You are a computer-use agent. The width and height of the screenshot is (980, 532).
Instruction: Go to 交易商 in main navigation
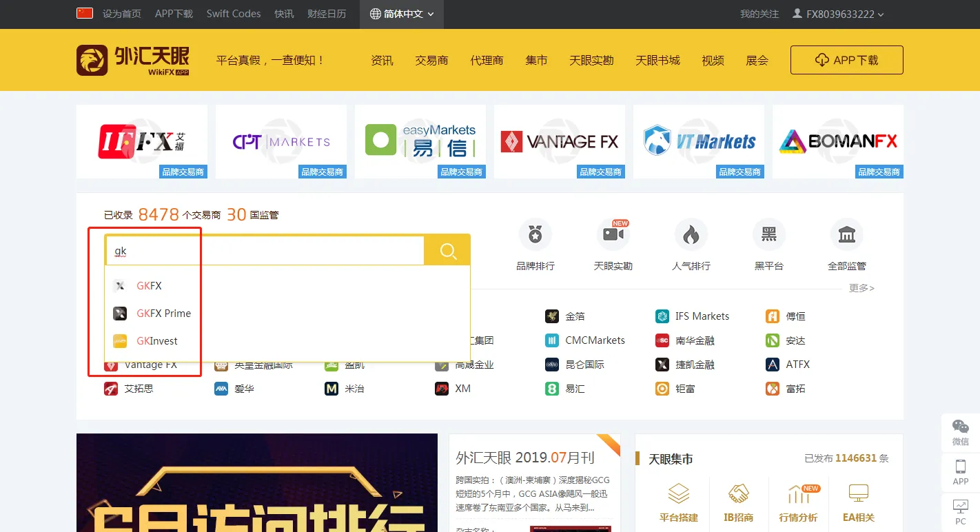(x=431, y=60)
